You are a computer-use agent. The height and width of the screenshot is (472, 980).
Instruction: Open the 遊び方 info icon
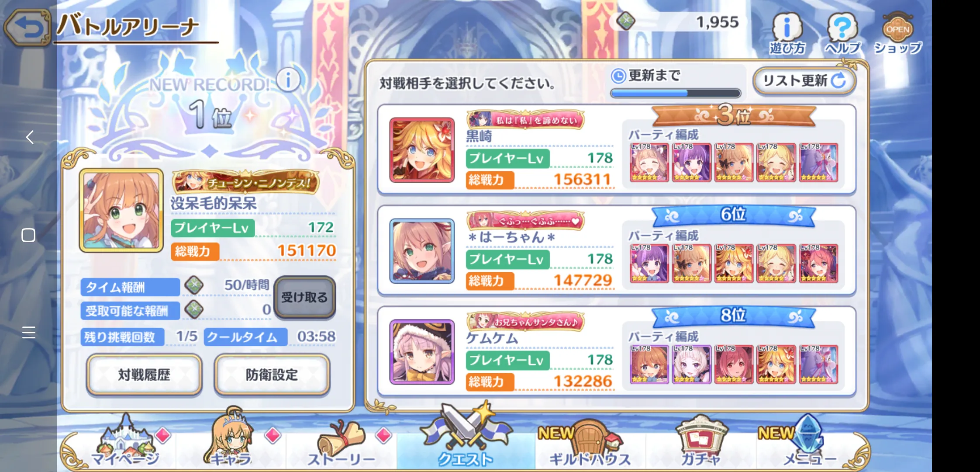(x=787, y=34)
